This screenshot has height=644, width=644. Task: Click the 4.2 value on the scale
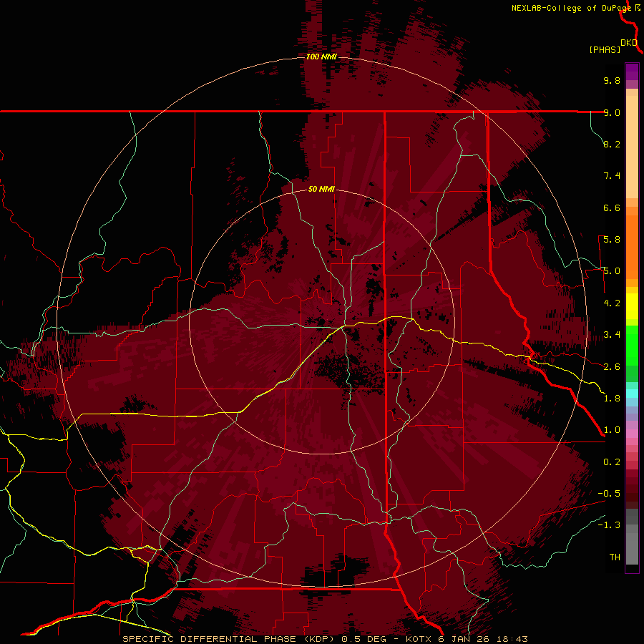point(612,303)
